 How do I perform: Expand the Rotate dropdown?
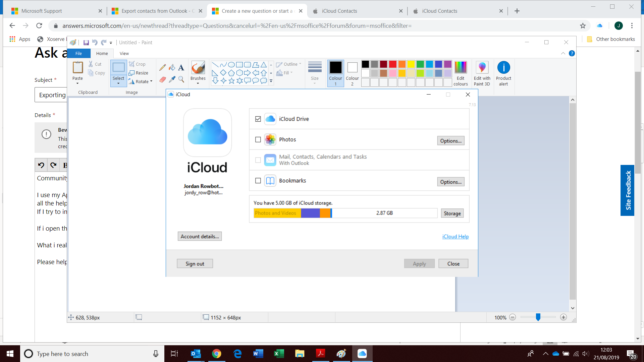[151, 81]
